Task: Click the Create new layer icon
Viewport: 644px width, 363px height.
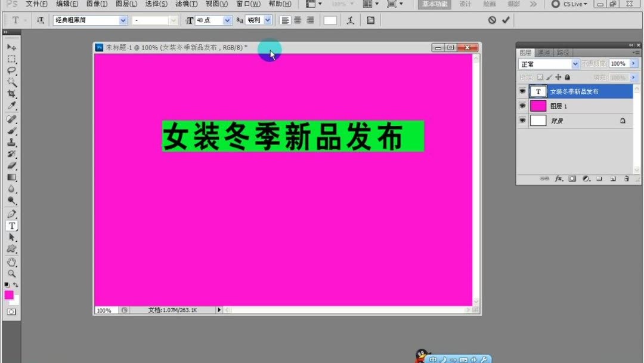Action: (614, 179)
